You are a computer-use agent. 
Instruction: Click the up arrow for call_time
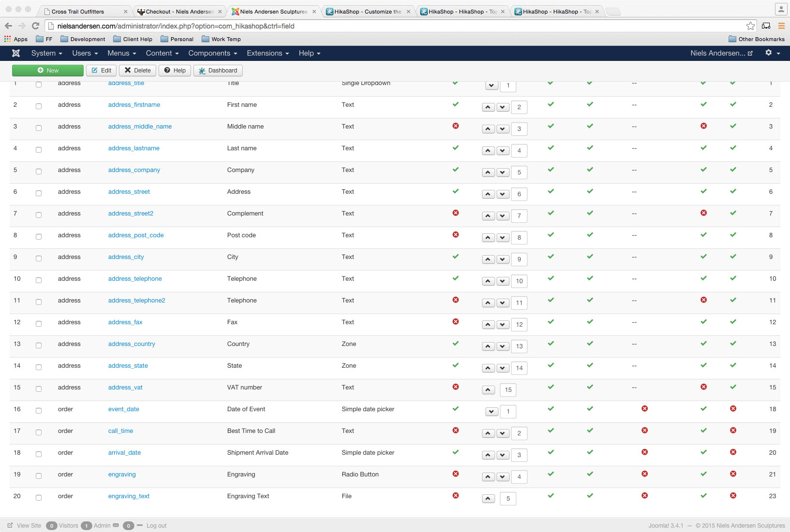[488, 433]
